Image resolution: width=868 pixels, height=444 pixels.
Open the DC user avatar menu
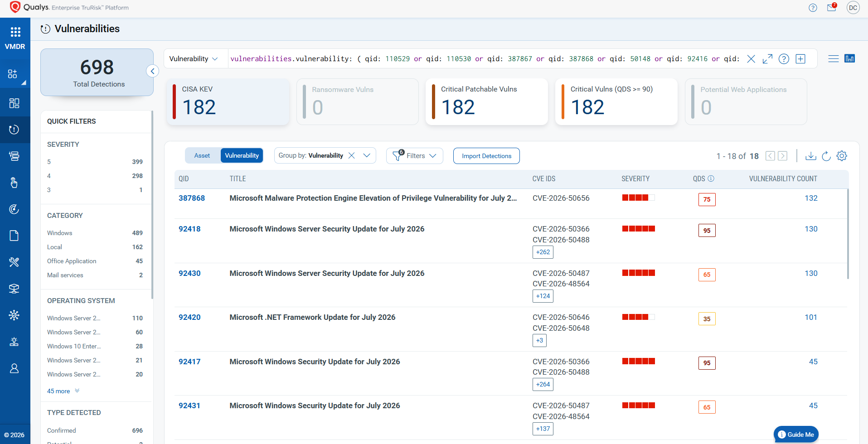point(853,8)
